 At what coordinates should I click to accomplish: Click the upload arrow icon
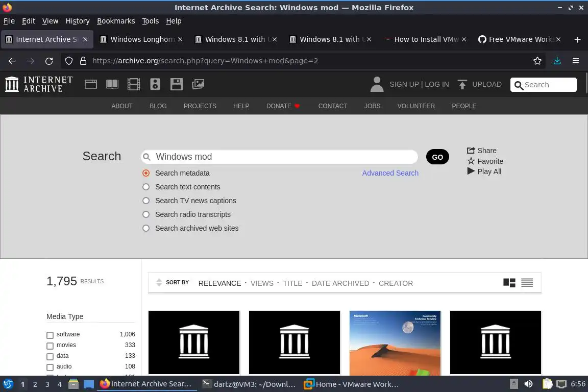click(462, 84)
